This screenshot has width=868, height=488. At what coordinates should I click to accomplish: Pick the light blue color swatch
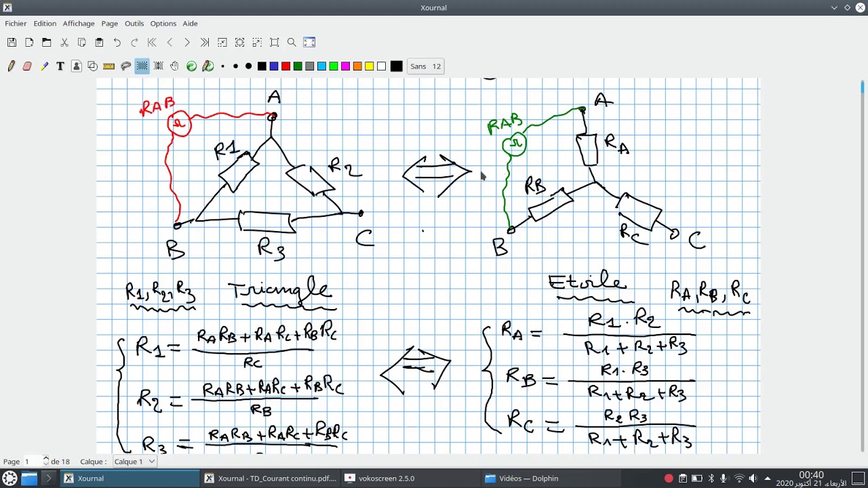pyautogui.click(x=321, y=66)
